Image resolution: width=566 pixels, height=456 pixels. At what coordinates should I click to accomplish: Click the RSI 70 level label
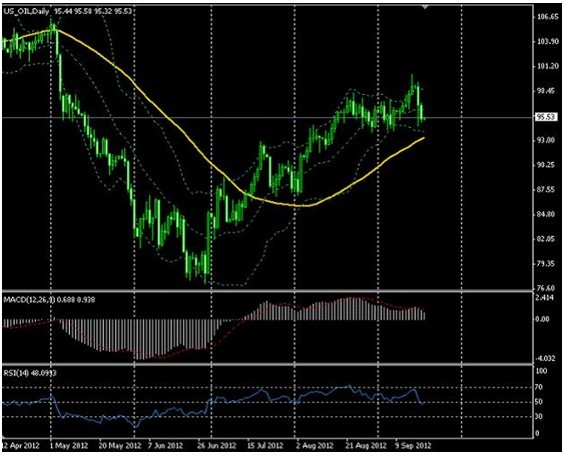538,387
